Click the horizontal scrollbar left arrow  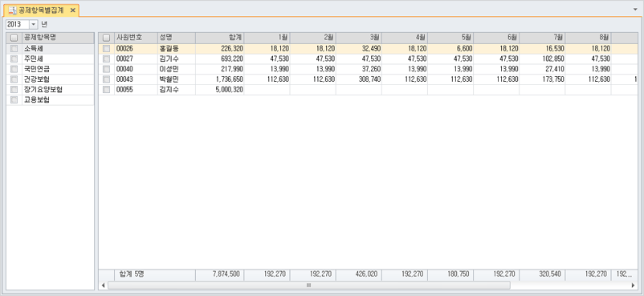(x=103, y=285)
